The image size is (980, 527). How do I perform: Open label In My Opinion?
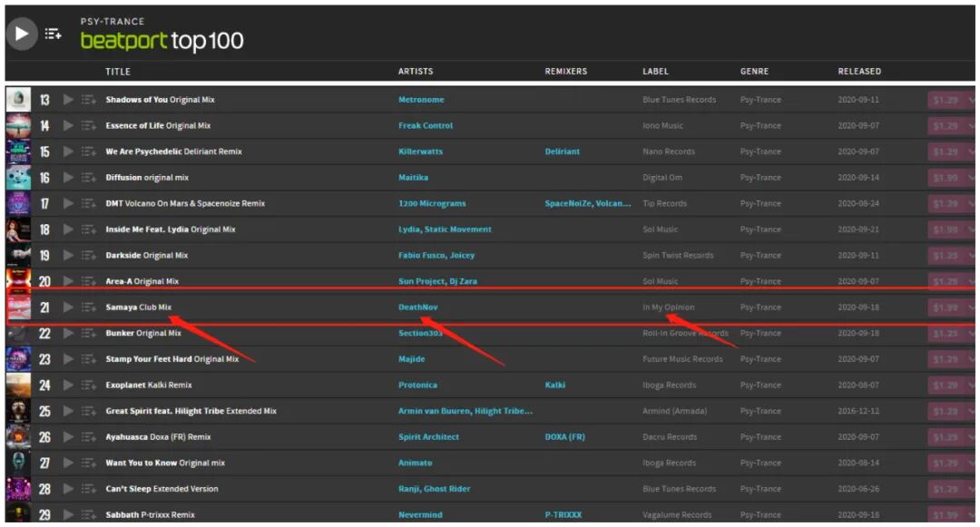pos(668,307)
